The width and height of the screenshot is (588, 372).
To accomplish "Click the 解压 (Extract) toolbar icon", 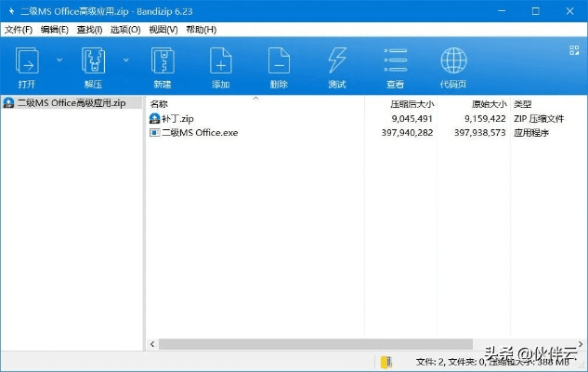I will tap(94, 62).
